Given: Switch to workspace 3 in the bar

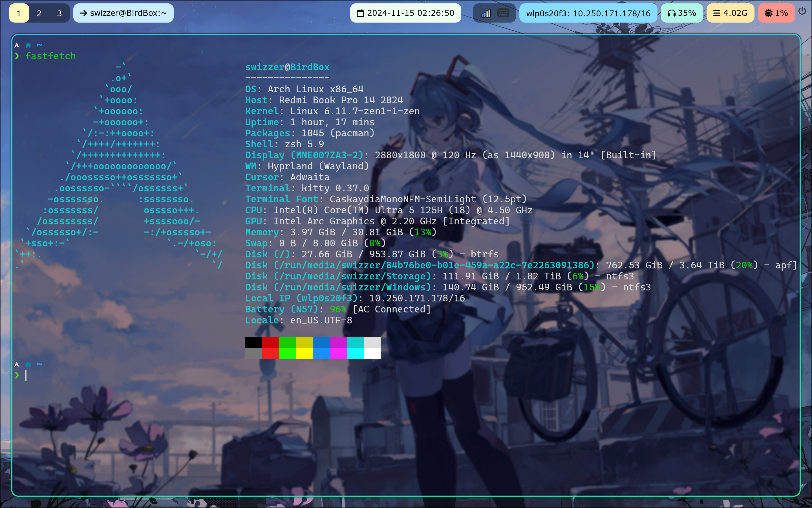Looking at the screenshot, I should point(59,13).
